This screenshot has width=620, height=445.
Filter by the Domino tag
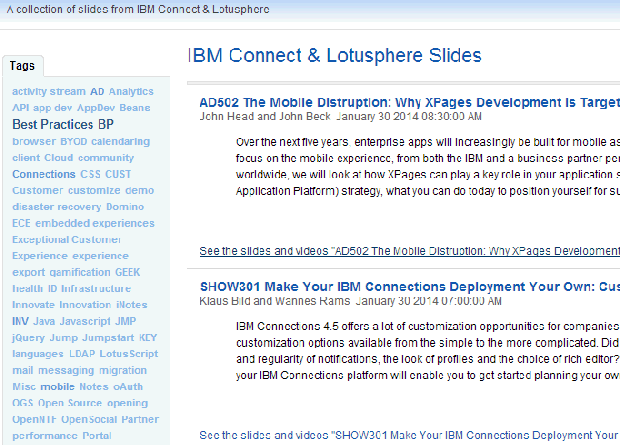[125, 206]
